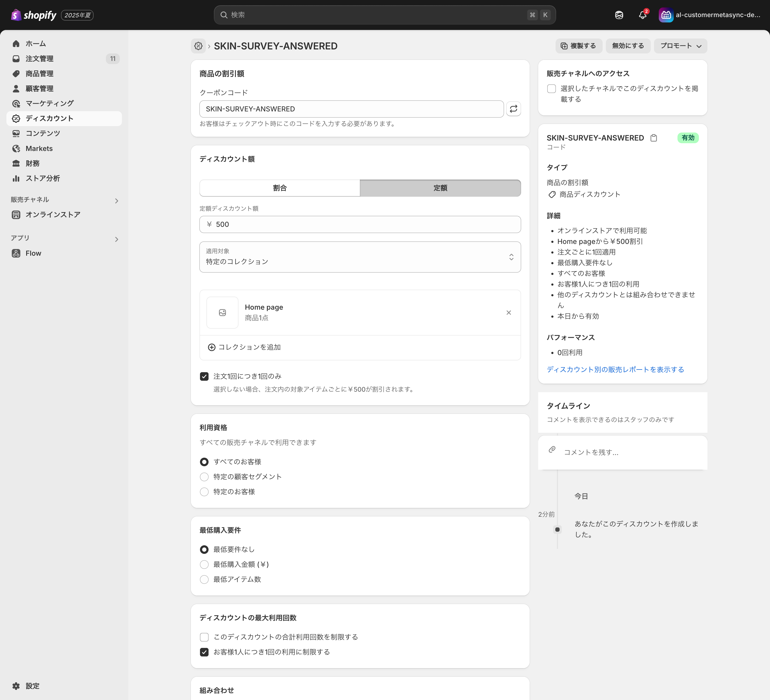Select 最低アイテム数 radio
The height and width of the screenshot is (700, 770).
204,579
